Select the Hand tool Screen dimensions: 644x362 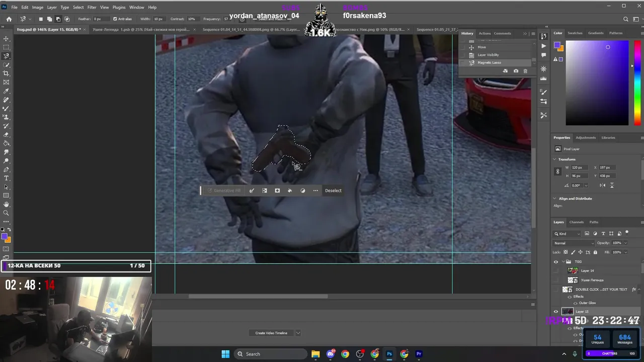pos(6,205)
